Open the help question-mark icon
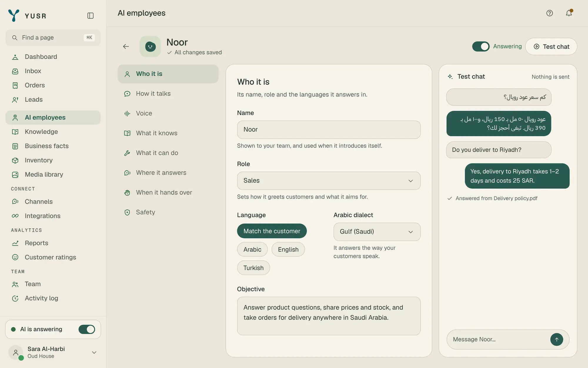This screenshot has width=588, height=368. tap(549, 13)
